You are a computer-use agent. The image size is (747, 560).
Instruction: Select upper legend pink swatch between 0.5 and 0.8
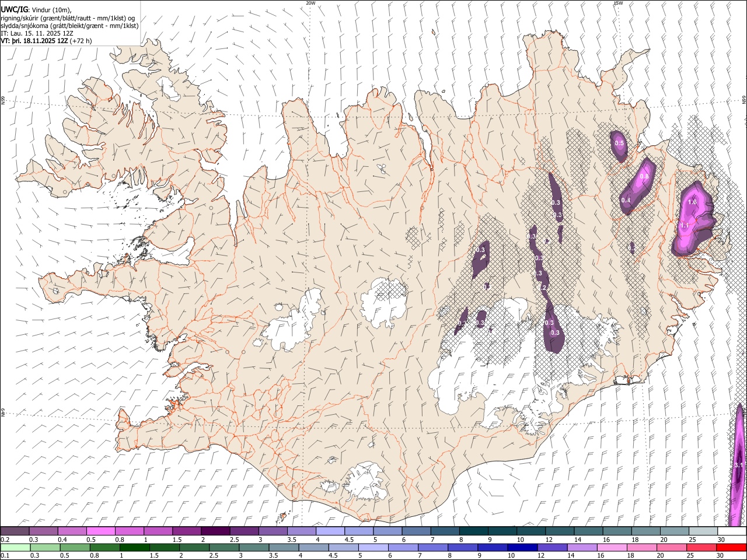pyautogui.click(x=100, y=531)
